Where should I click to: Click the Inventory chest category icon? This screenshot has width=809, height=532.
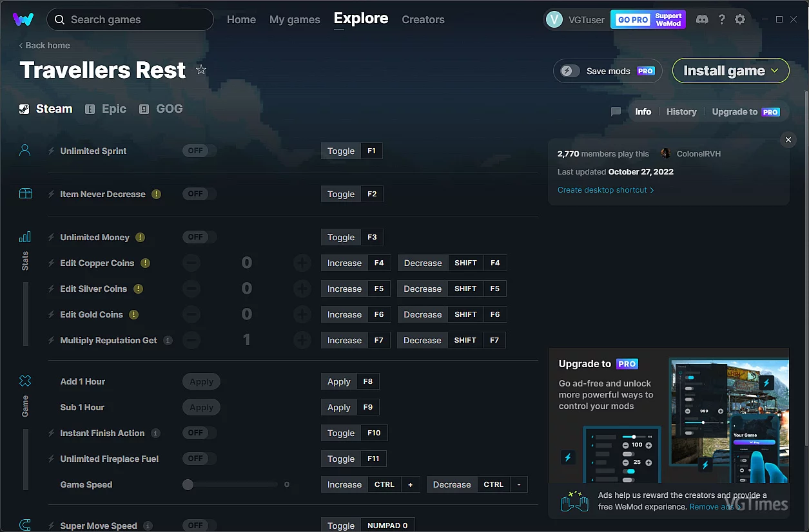point(25,193)
